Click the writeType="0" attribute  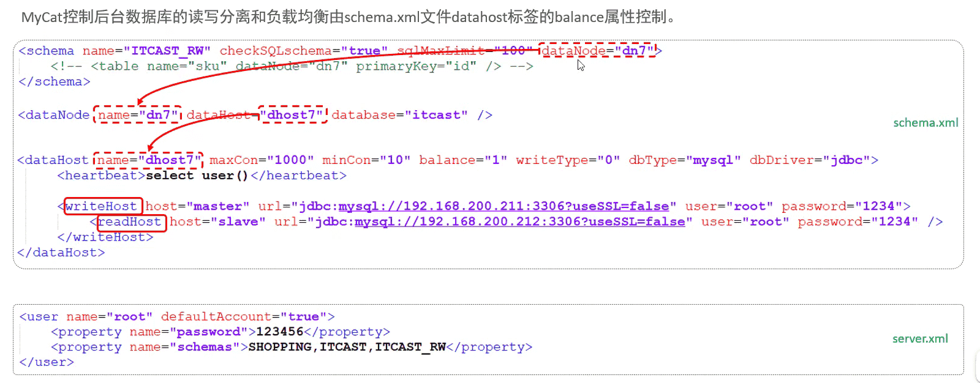click(568, 160)
